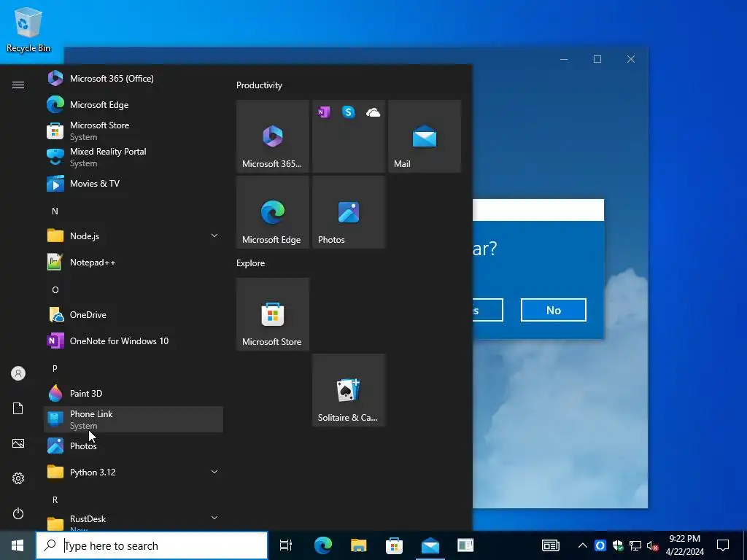
Task: Open Microsoft 365 (Office) from app list
Action: [133, 79]
